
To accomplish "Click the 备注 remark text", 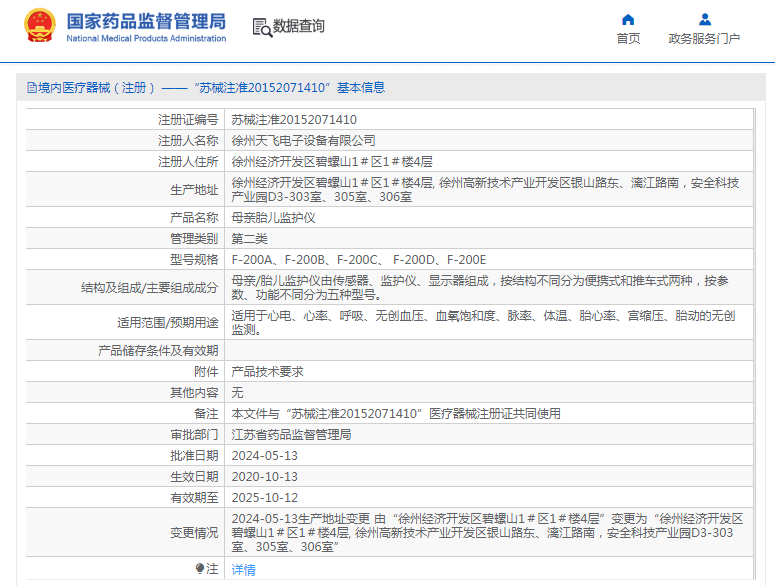I will (x=396, y=414).
